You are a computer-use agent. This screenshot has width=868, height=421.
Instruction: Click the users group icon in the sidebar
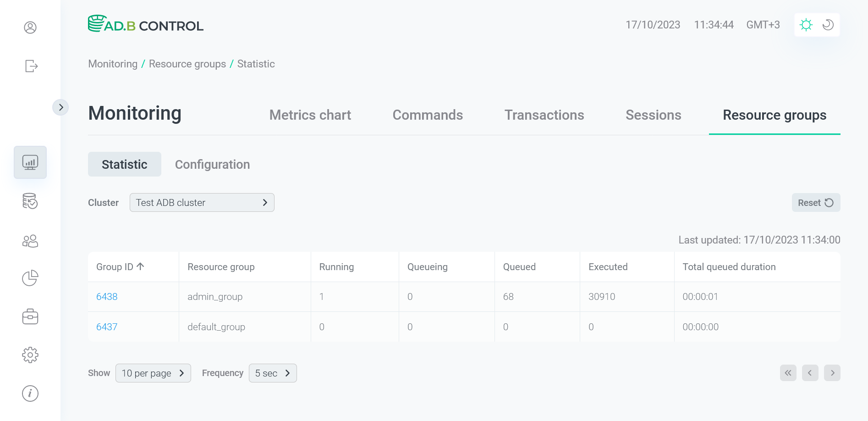30,240
